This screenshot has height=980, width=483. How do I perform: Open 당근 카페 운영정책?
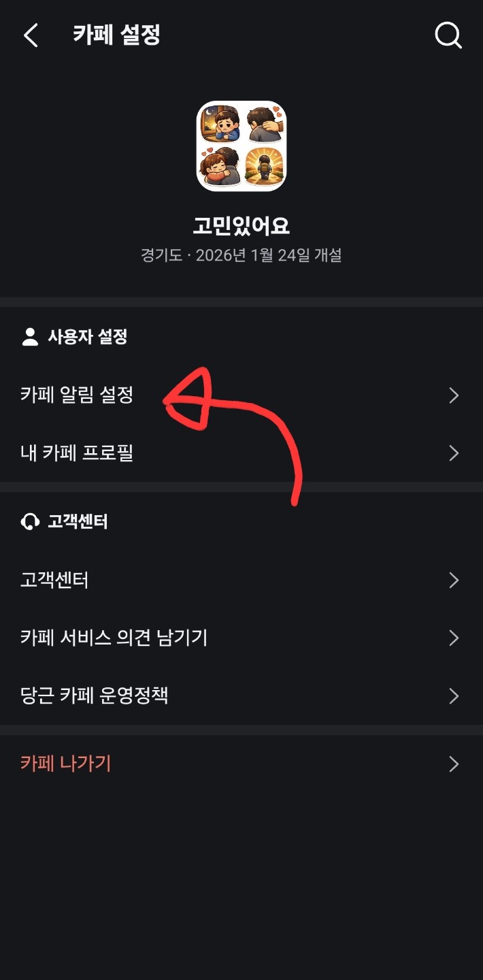[241, 696]
